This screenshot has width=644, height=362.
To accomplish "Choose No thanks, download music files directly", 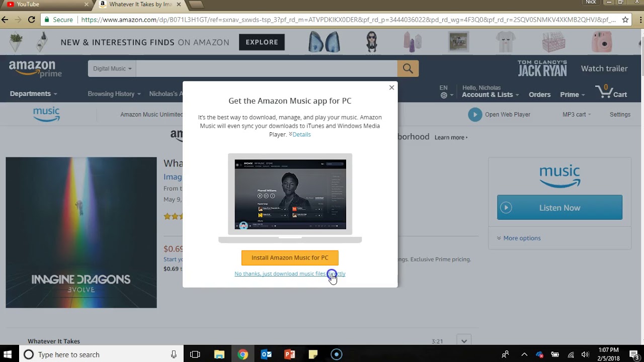I will (290, 274).
